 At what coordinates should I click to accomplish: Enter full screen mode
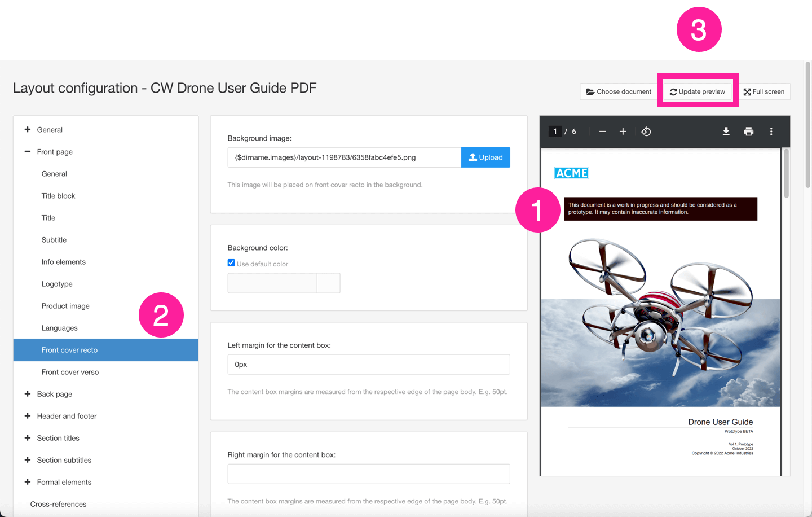(765, 91)
